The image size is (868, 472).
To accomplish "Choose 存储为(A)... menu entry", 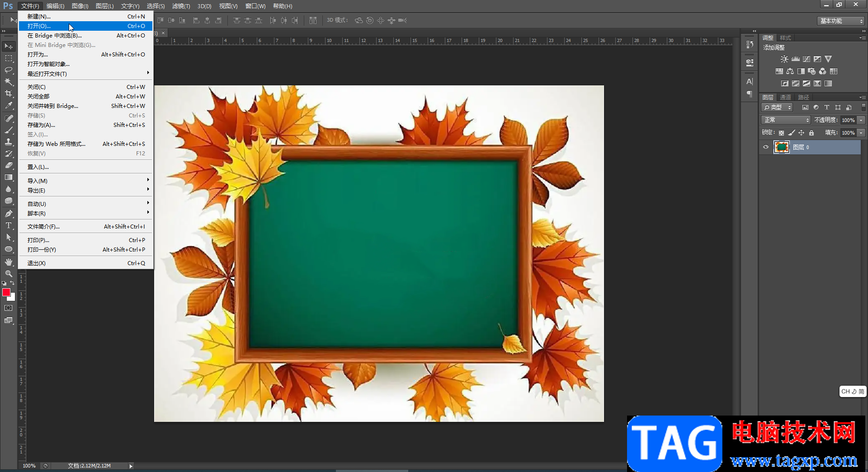I will click(86, 125).
